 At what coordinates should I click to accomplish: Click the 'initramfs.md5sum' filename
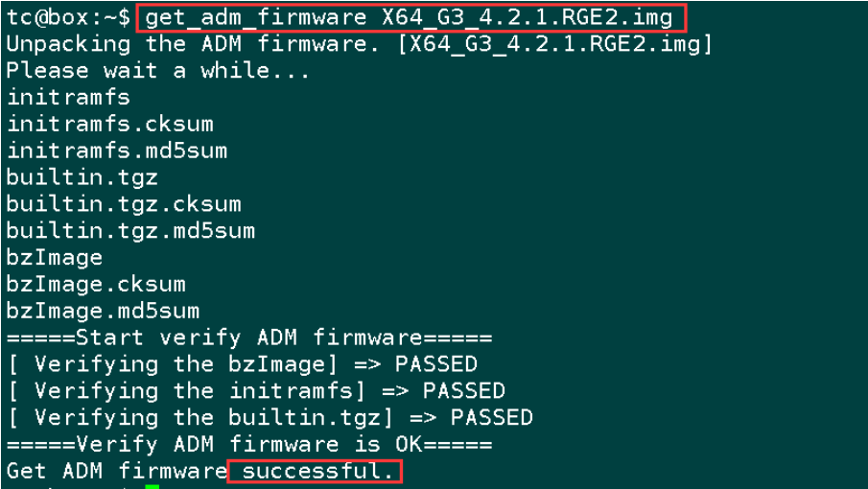(x=117, y=151)
